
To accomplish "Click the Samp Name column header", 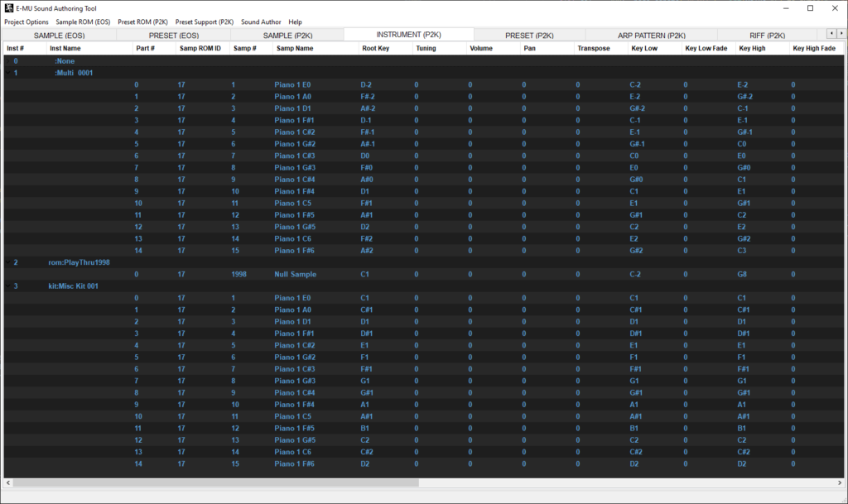I will pos(316,48).
